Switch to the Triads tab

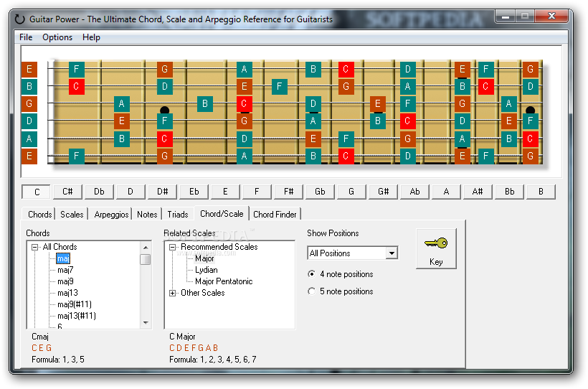pos(178,215)
